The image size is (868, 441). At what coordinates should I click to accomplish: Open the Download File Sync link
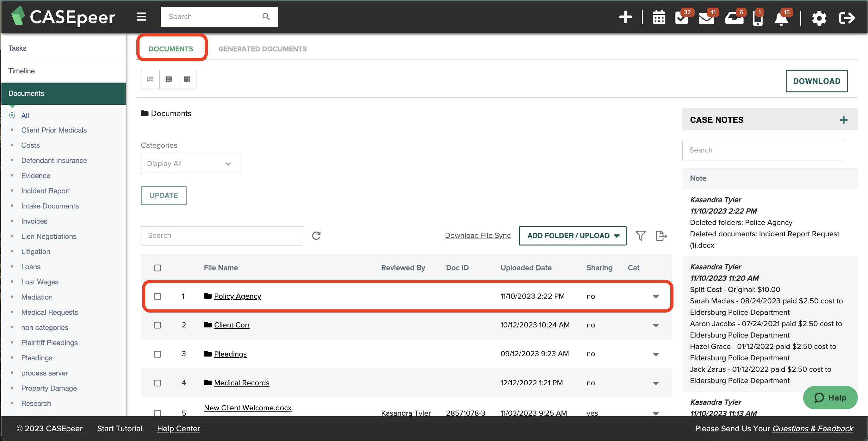pos(477,235)
